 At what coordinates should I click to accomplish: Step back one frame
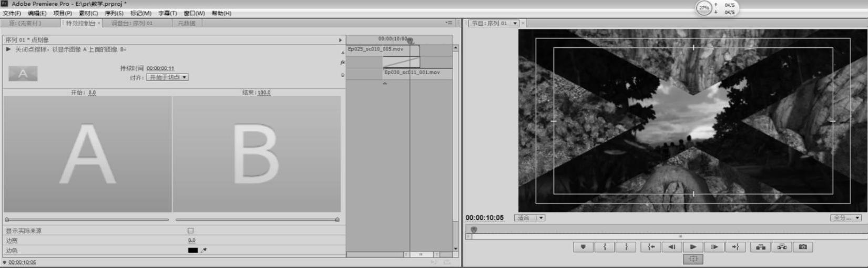tap(671, 247)
